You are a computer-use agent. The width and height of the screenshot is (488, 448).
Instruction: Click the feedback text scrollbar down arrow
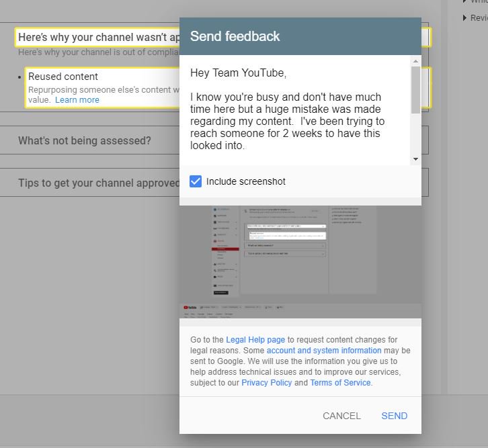pyautogui.click(x=415, y=159)
